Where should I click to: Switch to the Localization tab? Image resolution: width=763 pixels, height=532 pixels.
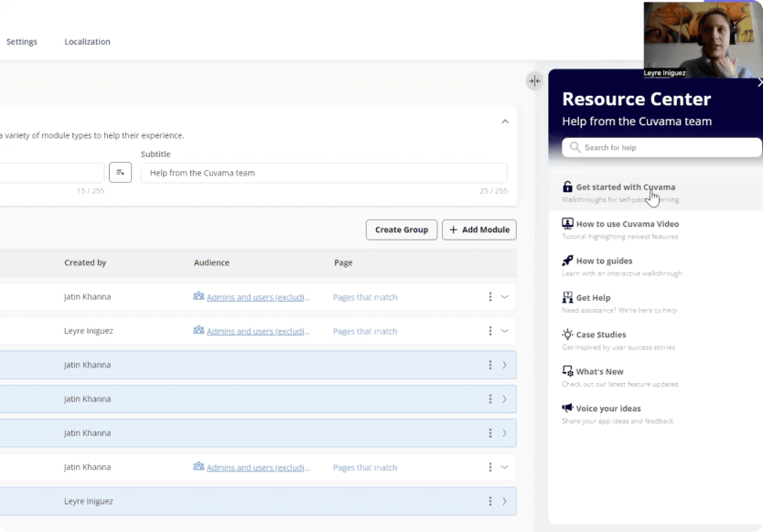click(87, 42)
